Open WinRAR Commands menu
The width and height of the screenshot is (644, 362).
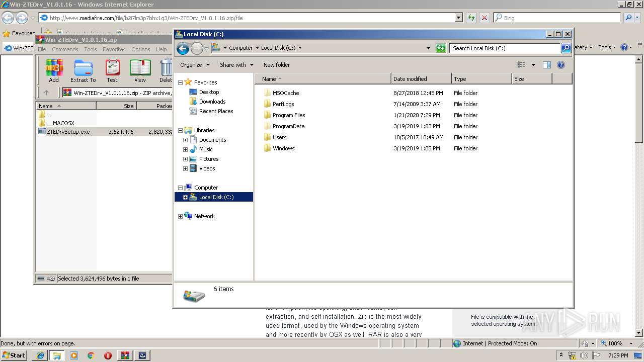tap(65, 49)
